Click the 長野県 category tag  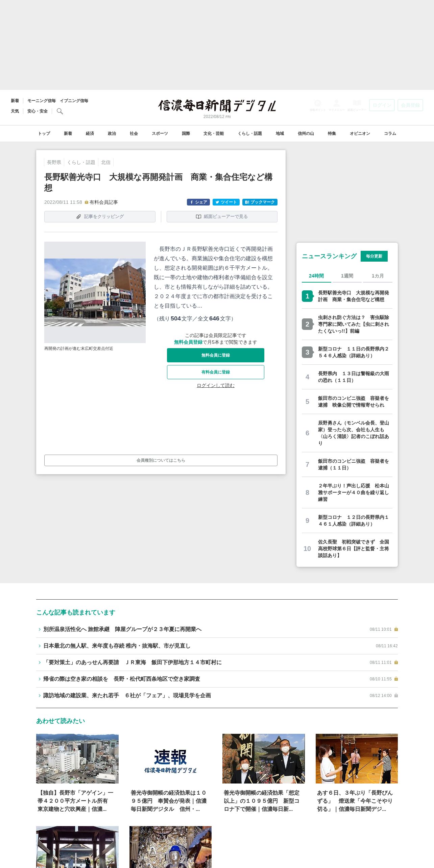click(54, 162)
